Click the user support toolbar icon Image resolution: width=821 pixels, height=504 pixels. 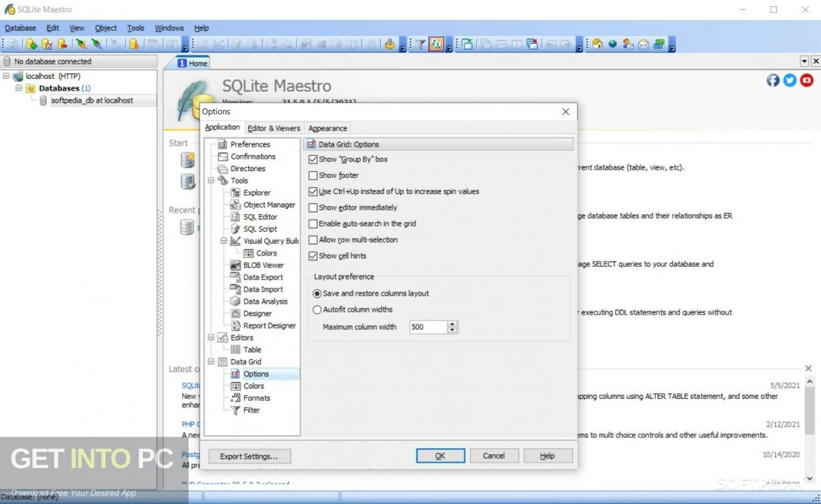[628, 44]
